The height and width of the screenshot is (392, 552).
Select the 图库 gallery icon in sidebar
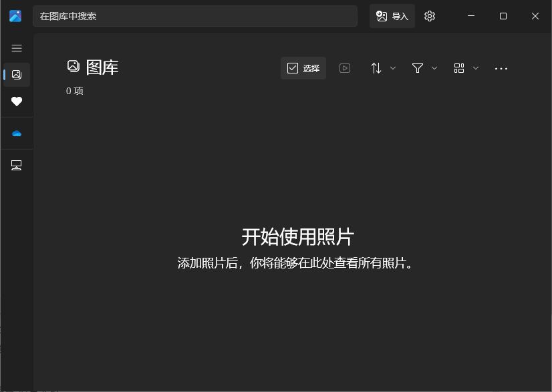pos(16,75)
